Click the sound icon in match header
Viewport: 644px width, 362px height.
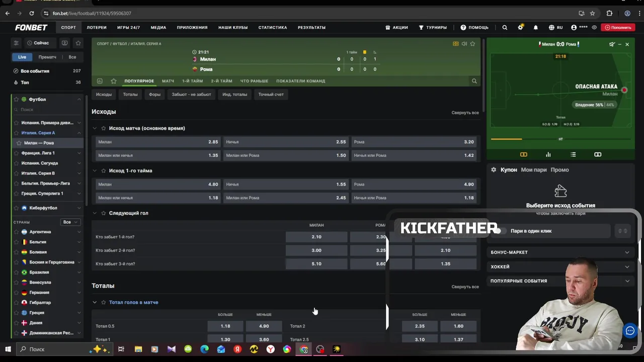click(x=464, y=44)
